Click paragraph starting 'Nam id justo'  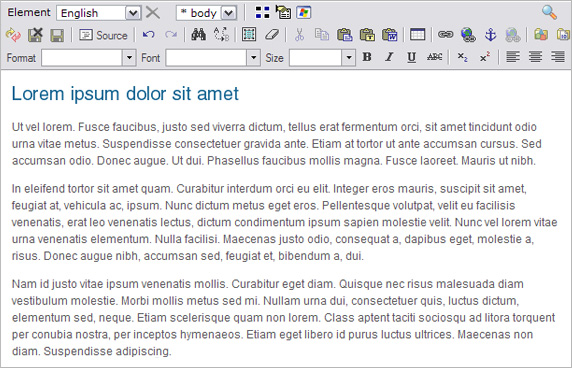283,317
